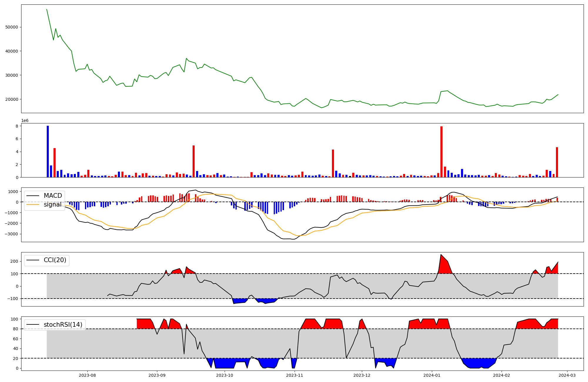Viewport: 588px width, 382px height.
Task: Select the 2023-10 x-axis label
Action: point(225,375)
